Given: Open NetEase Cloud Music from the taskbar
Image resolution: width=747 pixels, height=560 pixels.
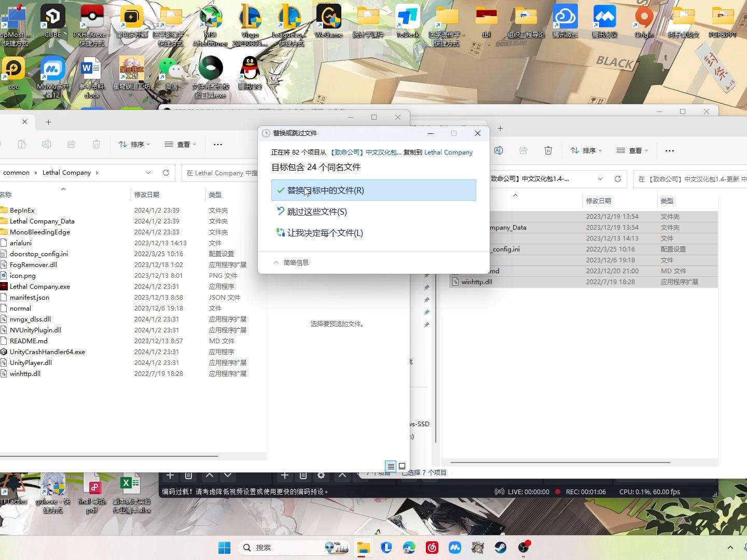Looking at the screenshot, I should 432,548.
